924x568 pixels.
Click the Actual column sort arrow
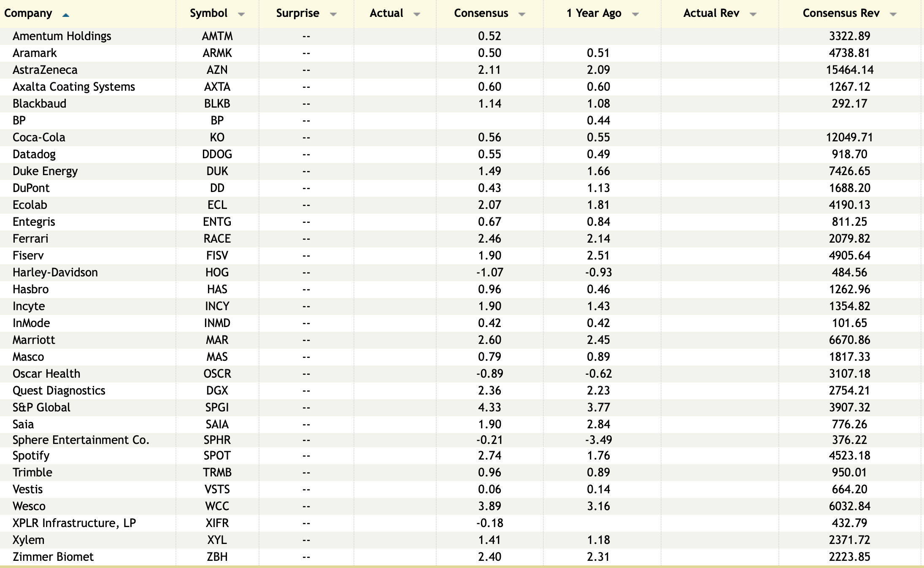point(417,14)
